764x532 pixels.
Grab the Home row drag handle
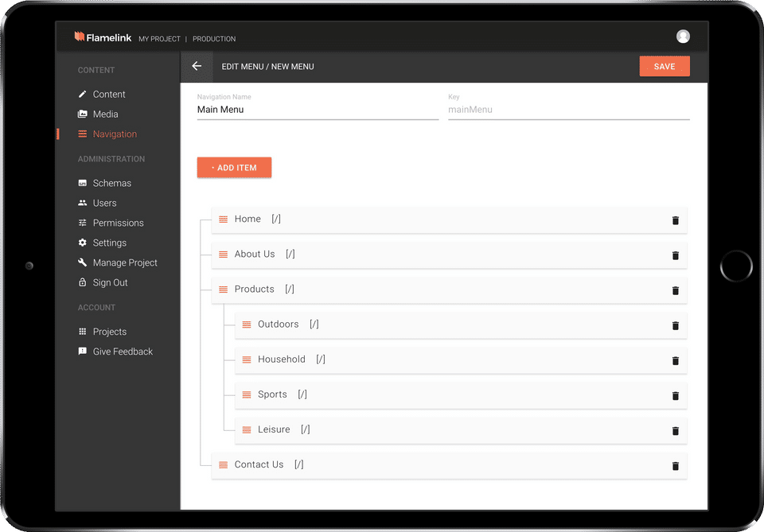[223, 219]
